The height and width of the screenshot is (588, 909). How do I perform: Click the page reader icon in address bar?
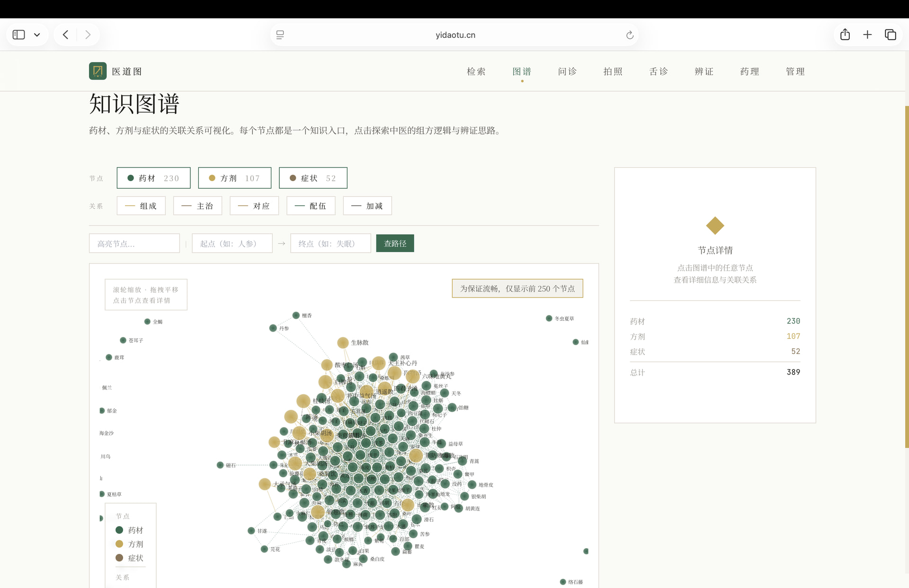[x=280, y=35]
